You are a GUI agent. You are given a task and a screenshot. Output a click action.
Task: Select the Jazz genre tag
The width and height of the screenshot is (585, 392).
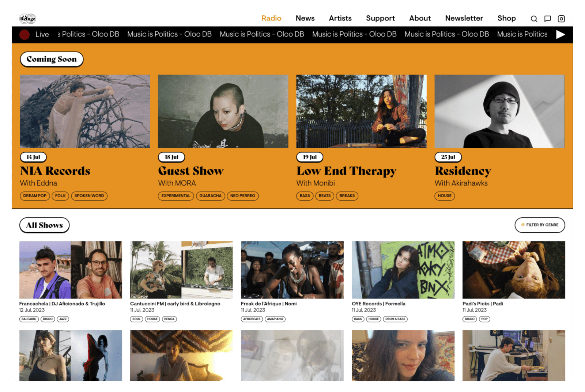pos(63,319)
